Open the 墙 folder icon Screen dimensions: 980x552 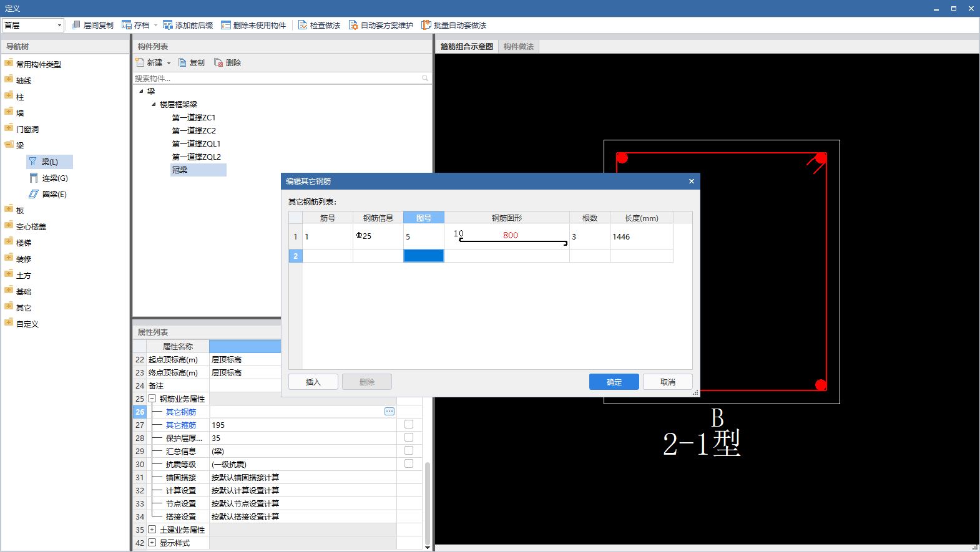(9, 112)
